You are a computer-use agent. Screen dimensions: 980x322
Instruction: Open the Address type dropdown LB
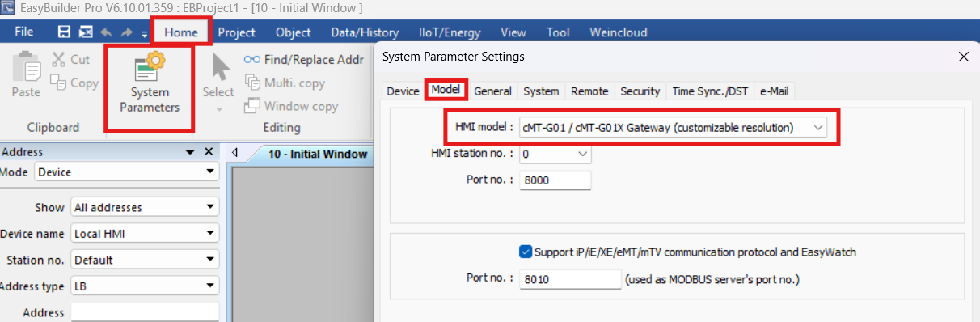coord(145,286)
